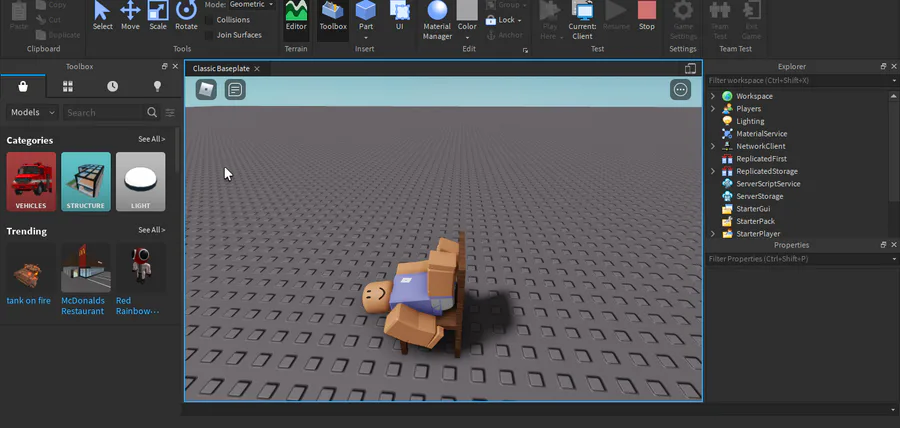The image size is (900, 428).
Task: Select MaterialService in Explorer
Action: coord(761,134)
